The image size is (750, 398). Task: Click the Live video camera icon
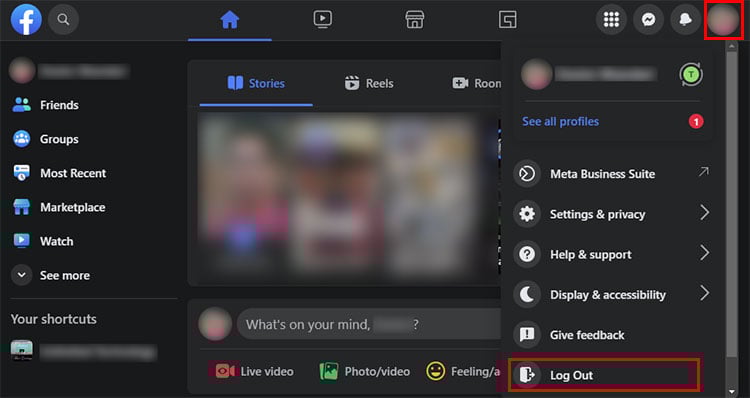click(225, 371)
